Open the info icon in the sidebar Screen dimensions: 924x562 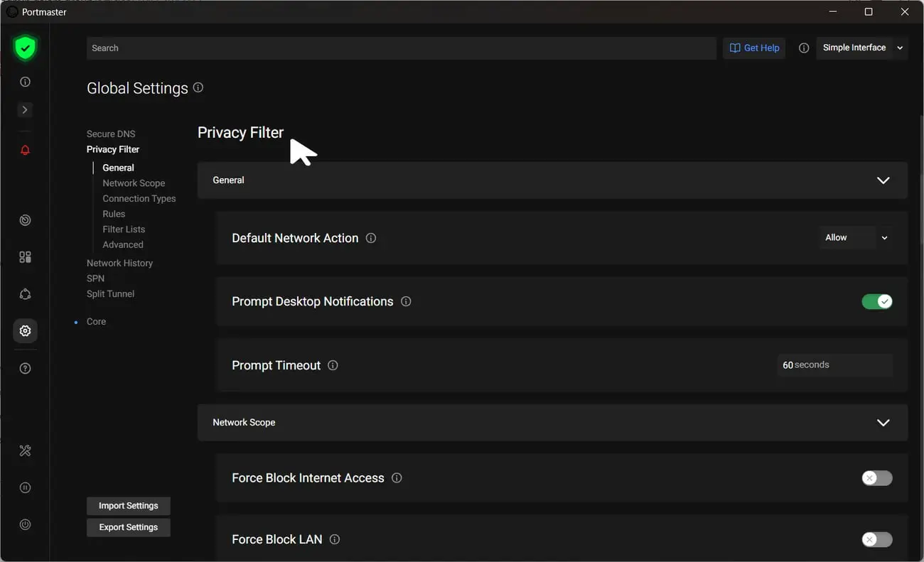pos(25,82)
